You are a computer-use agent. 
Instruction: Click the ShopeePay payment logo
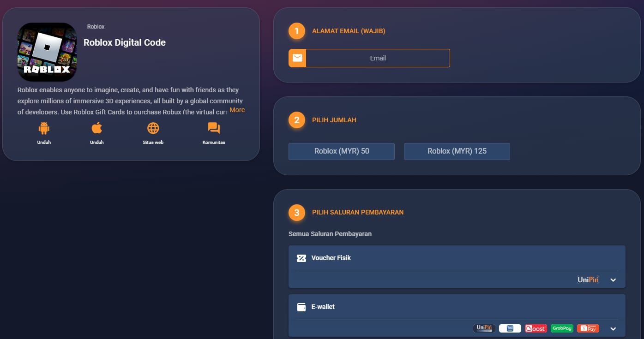click(588, 328)
